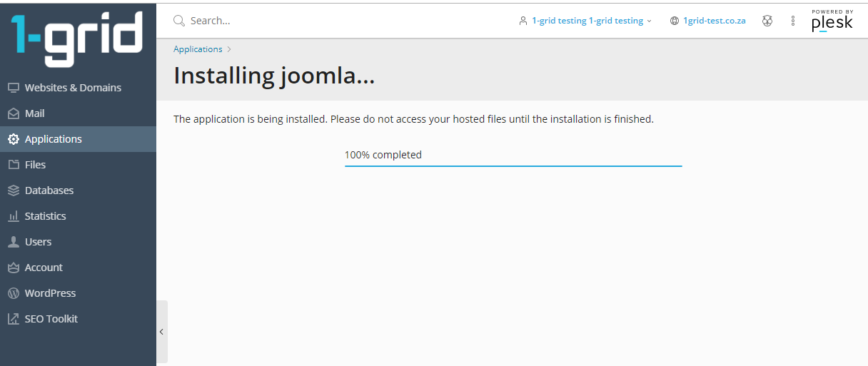Click the Account crown icon

coord(13,268)
